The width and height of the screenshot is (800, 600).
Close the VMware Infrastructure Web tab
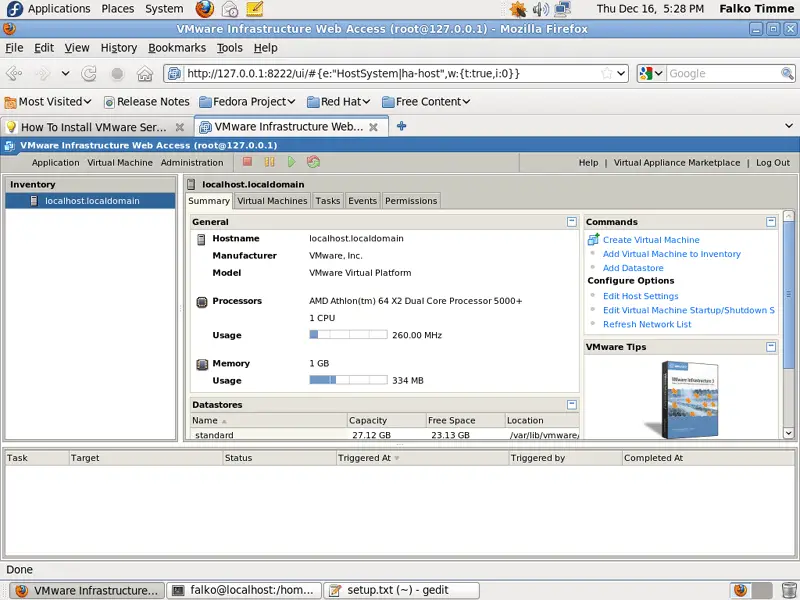coord(373,127)
